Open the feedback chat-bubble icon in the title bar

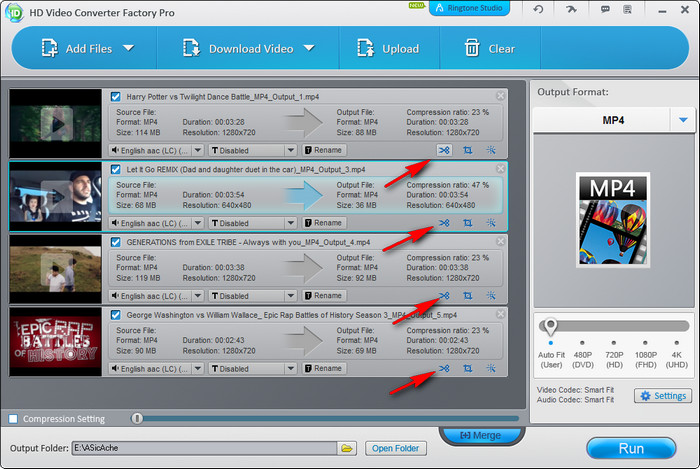pyautogui.click(x=605, y=9)
